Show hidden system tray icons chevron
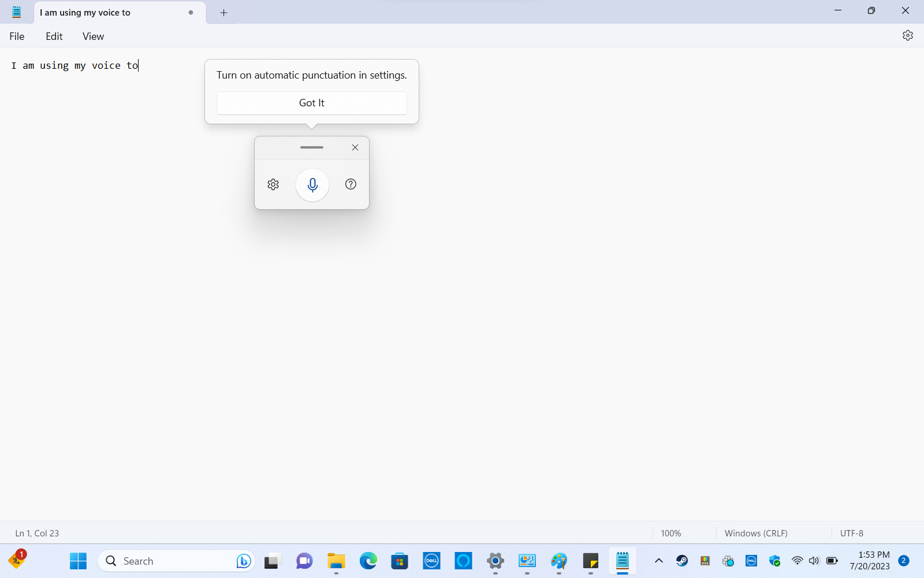The width and height of the screenshot is (924, 578). pos(658,561)
